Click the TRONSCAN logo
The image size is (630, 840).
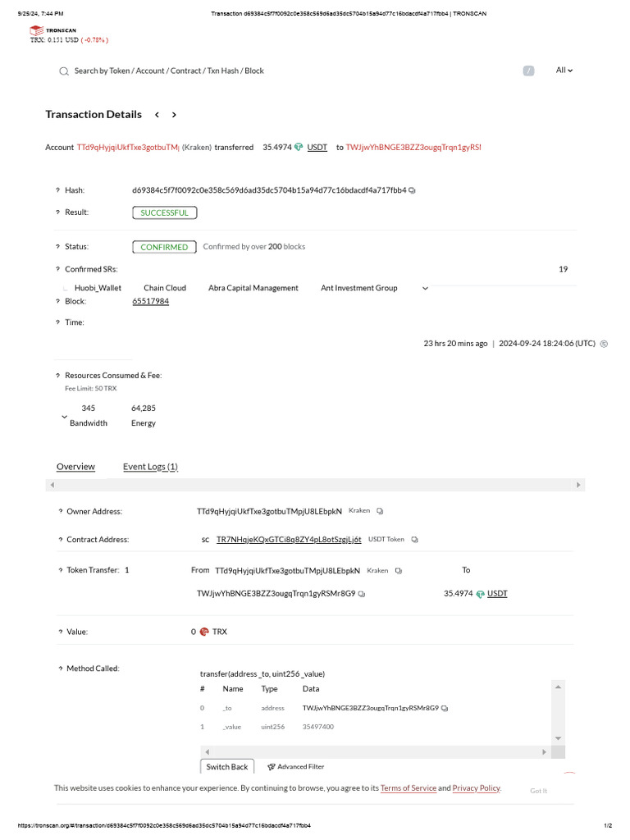(x=53, y=30)
